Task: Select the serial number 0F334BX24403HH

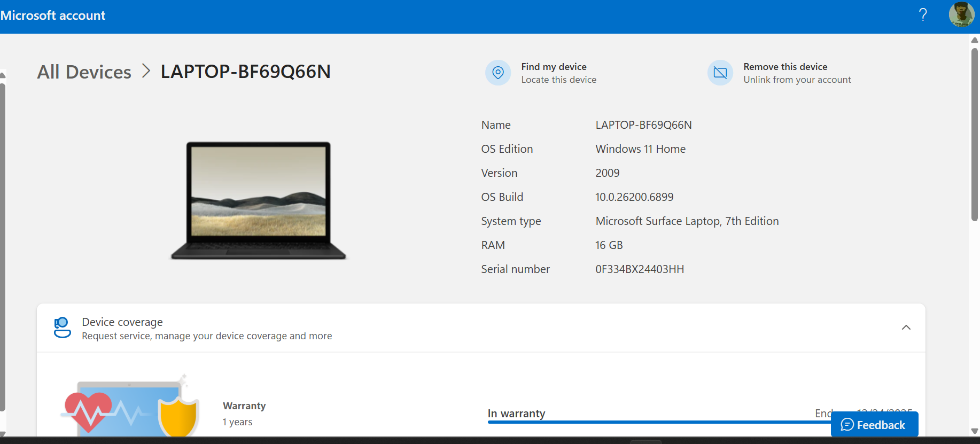Action: point(640,269)
